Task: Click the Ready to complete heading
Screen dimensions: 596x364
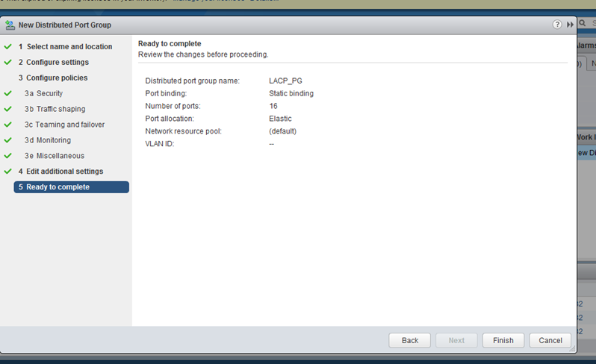Action: pos(170,44)
